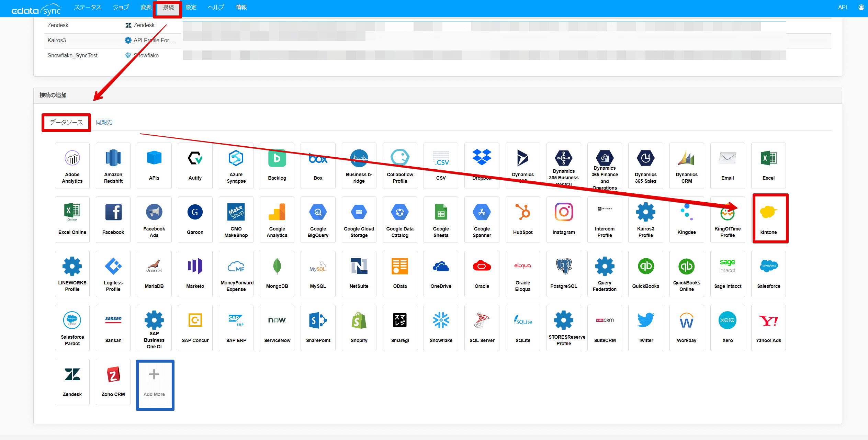
Task: Open the MySQL connector tile
Action: pos(318,273)
